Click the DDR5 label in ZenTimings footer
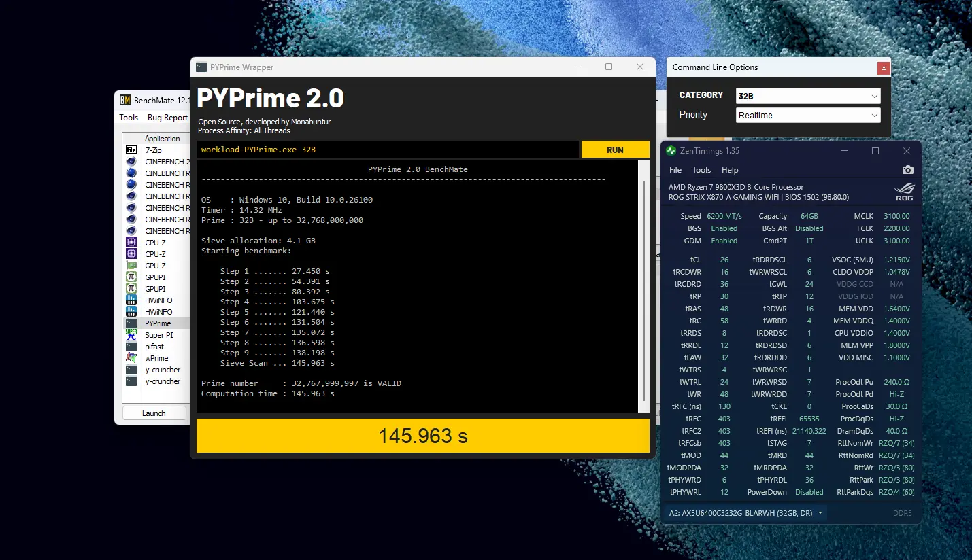This screenshot has width=972, height=560. pyautogui.click(x=902, y=513)
